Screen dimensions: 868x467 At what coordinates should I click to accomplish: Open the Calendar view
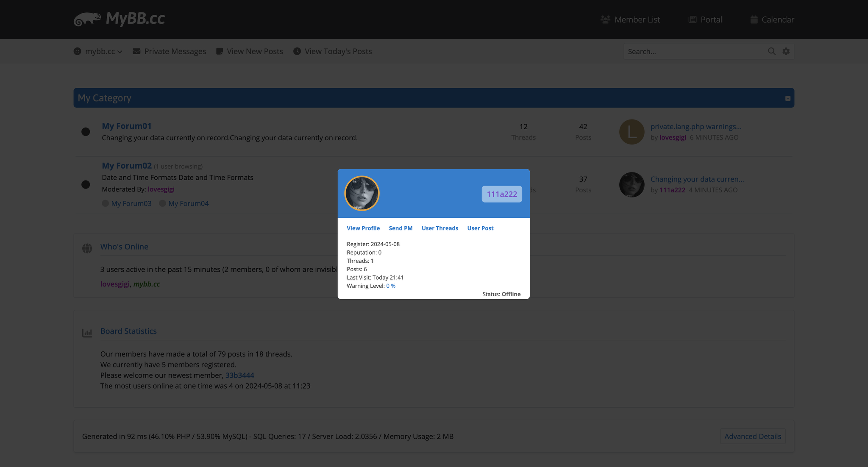point(777,19)
